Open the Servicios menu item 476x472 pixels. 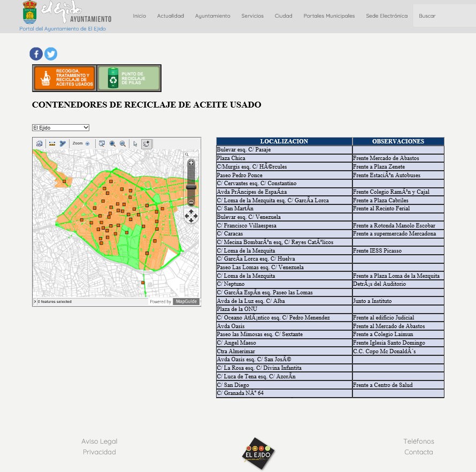click(252, 16)
